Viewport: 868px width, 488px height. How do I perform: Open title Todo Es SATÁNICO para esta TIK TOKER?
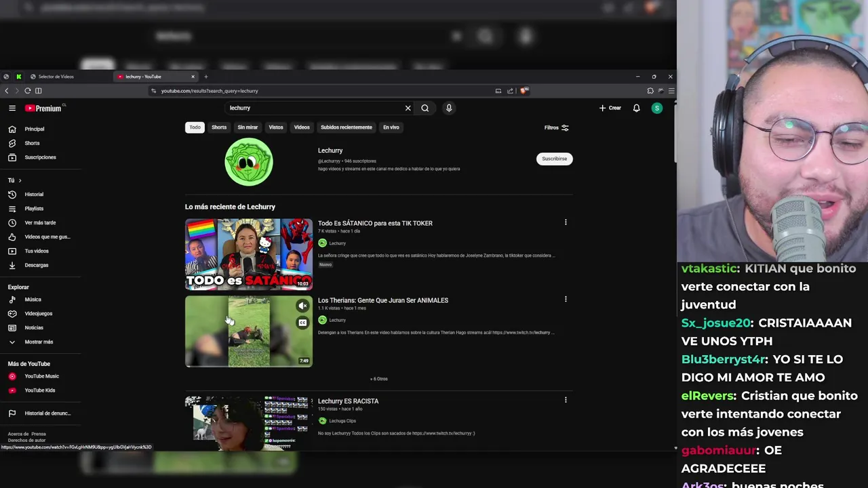tap(375, 223)
